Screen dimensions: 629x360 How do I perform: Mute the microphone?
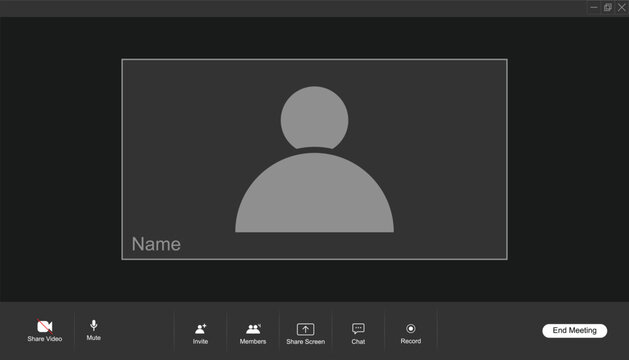coord(93,330)
